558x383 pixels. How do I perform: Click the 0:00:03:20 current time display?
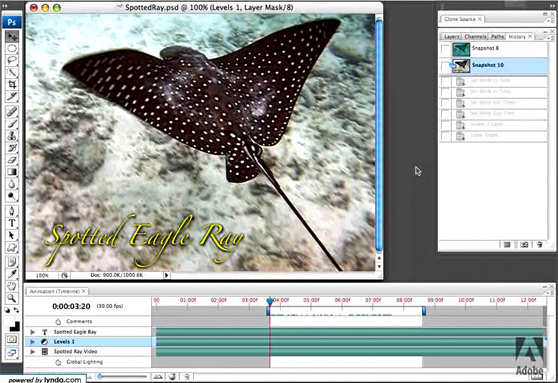click(71, 306)
